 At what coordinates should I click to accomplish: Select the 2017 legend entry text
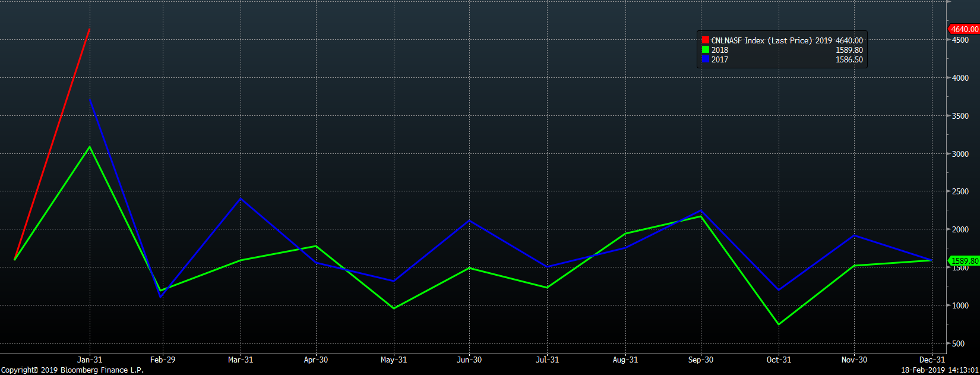719,59
